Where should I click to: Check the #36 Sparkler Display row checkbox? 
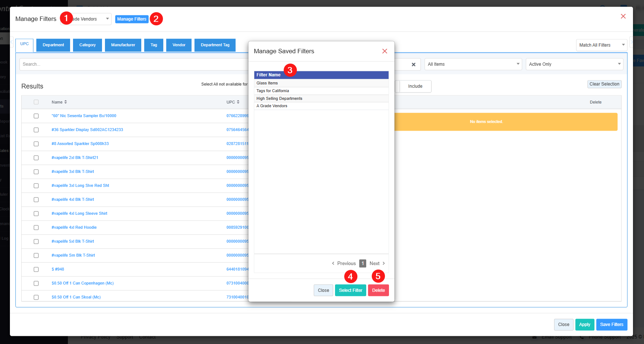[36, 130]
